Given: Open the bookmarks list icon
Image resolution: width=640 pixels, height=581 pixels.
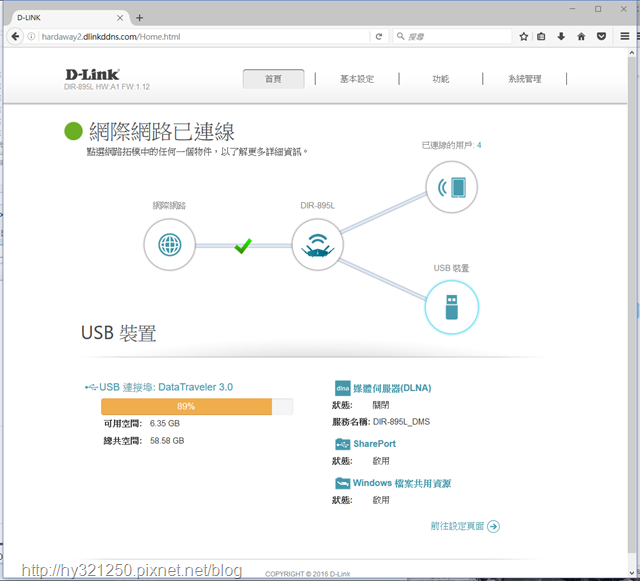Looking at the screenshot, I should (541, 37).
